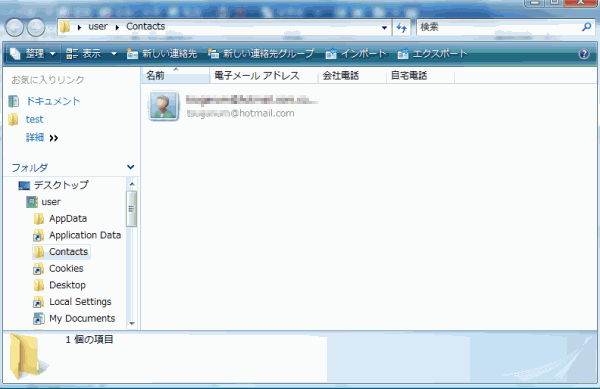Click the New Contact Group (新しい連絡先グループ) icon
Screen dimensions: 600x389
point(214,54)
